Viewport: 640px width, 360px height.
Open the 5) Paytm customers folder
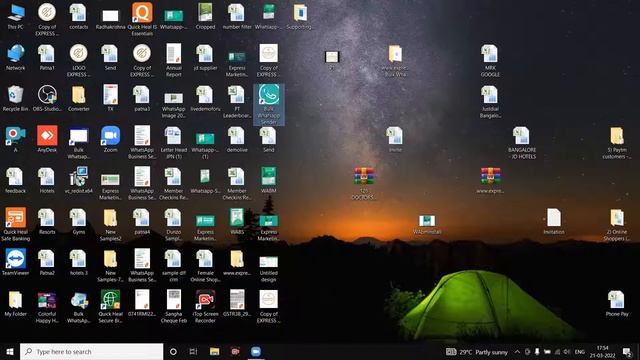coord(617,142)
